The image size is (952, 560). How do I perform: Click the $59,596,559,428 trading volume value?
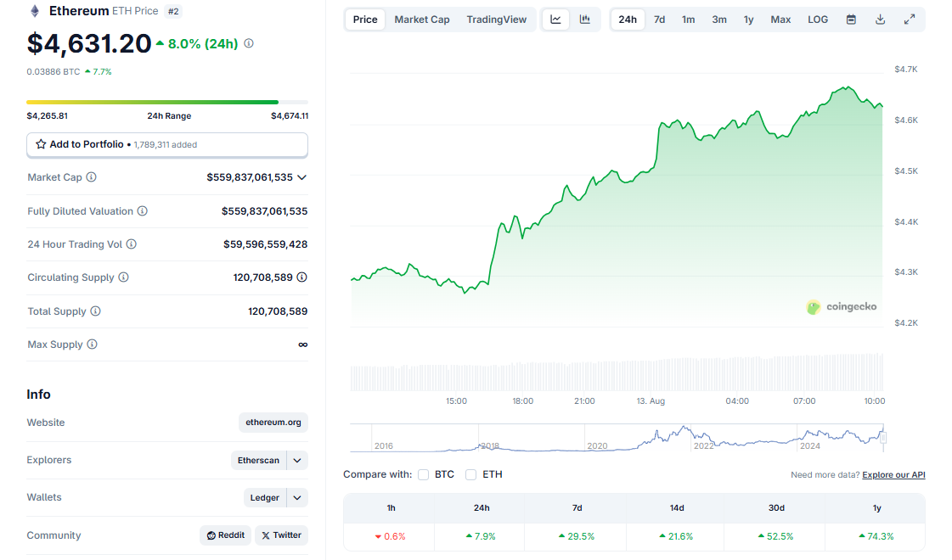pos(265,244)
